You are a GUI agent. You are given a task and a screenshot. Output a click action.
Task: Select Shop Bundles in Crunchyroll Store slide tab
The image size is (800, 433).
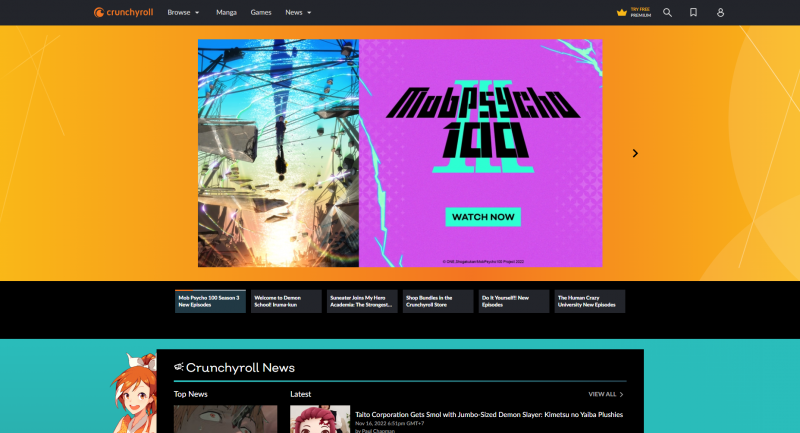(438, 301)
